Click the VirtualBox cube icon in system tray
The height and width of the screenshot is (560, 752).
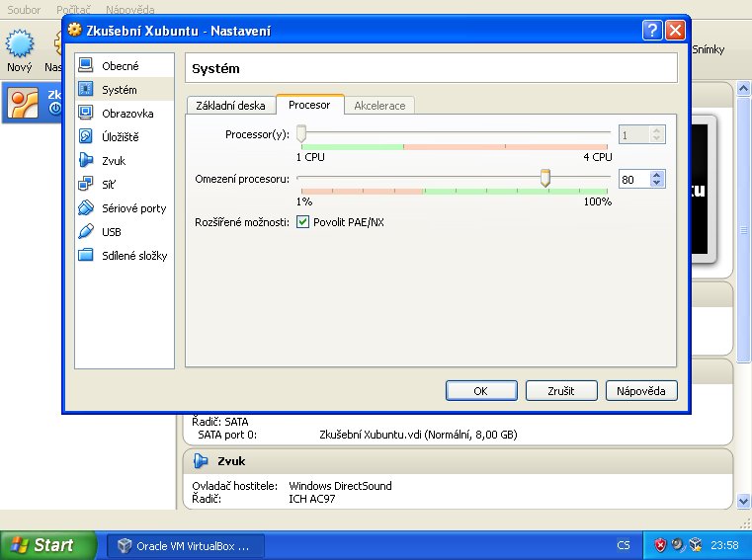[x=695, y=545]
